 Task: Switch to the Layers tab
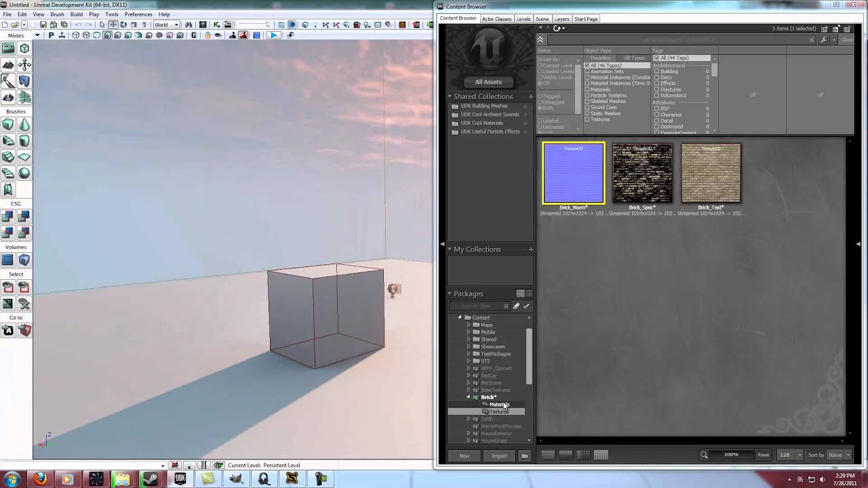(x=562, y=19)
